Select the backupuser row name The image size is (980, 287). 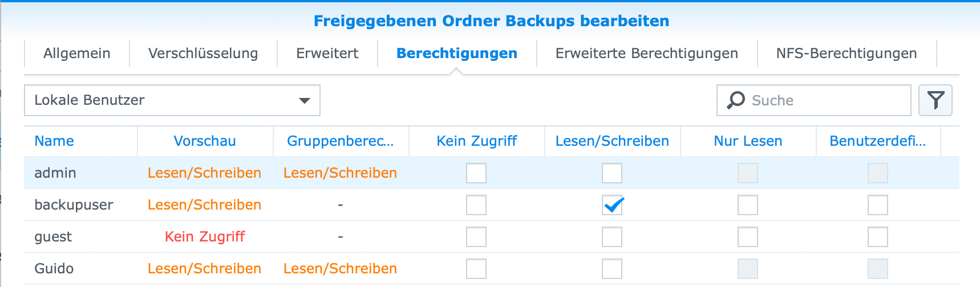click(74, 205)
